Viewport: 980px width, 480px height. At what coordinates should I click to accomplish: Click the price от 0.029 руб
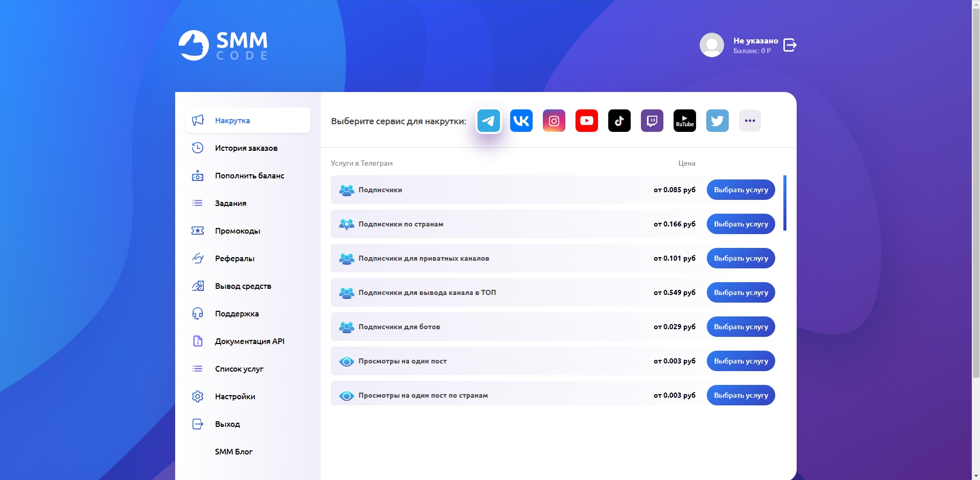(x=675, y=327)
